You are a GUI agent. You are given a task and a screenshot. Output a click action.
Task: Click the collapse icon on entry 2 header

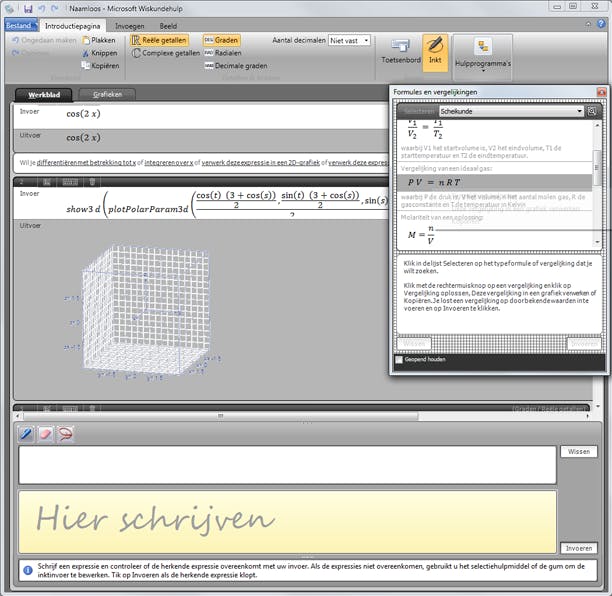pyautogui.click(x=47, y=182)
